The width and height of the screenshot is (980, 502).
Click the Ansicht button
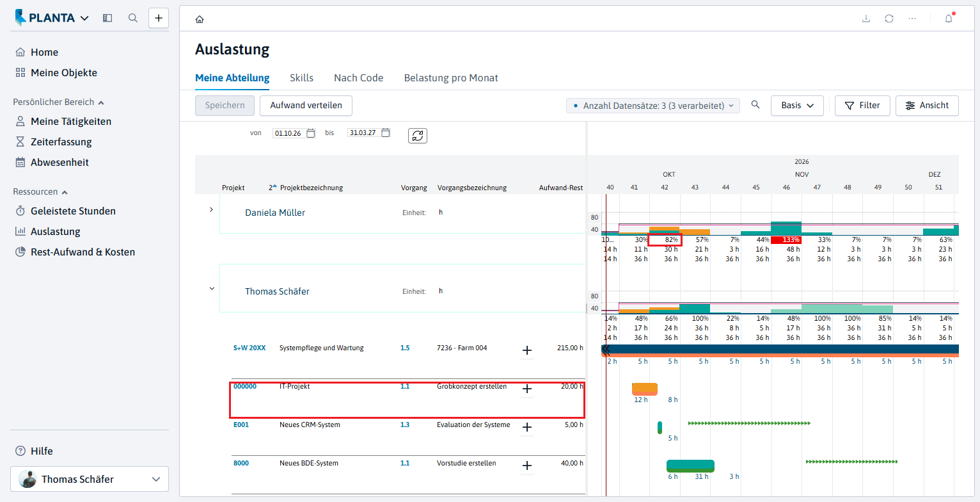tap(927, 106)
